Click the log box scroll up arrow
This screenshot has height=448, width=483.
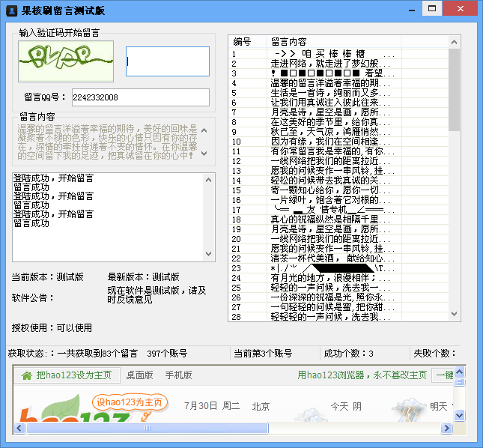tap(208, 180)
